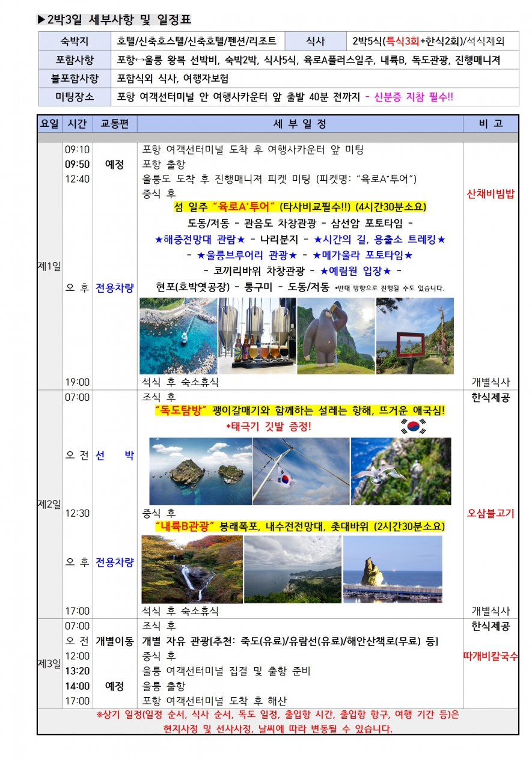The image size is (532, 759).
Task: Select the brewery tanks and beer glasses photo
Action: [257, 335]
